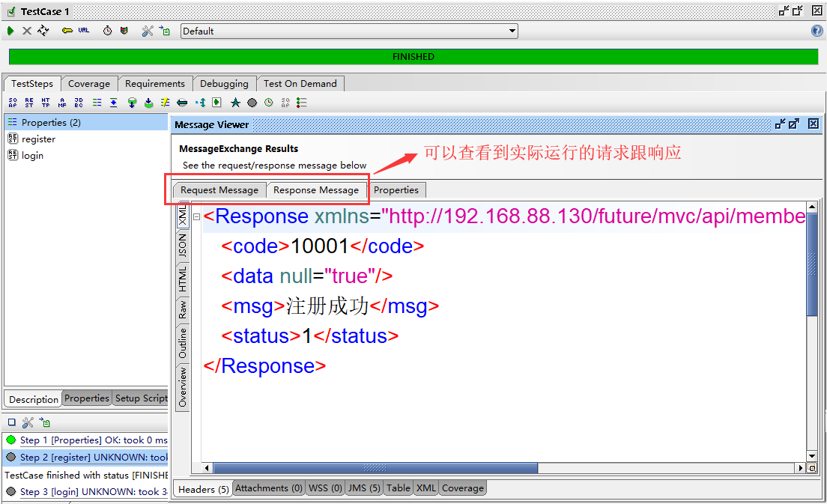Open the Attachments (0) tab

tap(268, 488)
